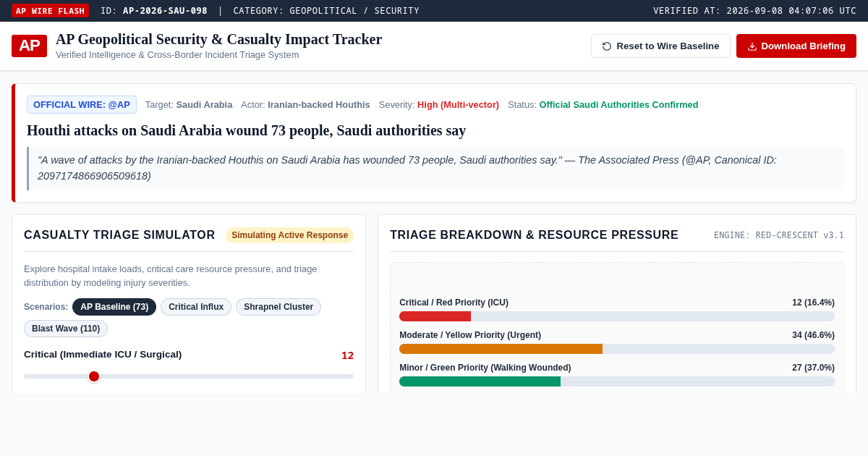Image resolution: width=868 pixels, height=456 pixels.
Task: Click the CASUALTY TRIAGE SIMULATOR heading
Action: click(119, 235)
